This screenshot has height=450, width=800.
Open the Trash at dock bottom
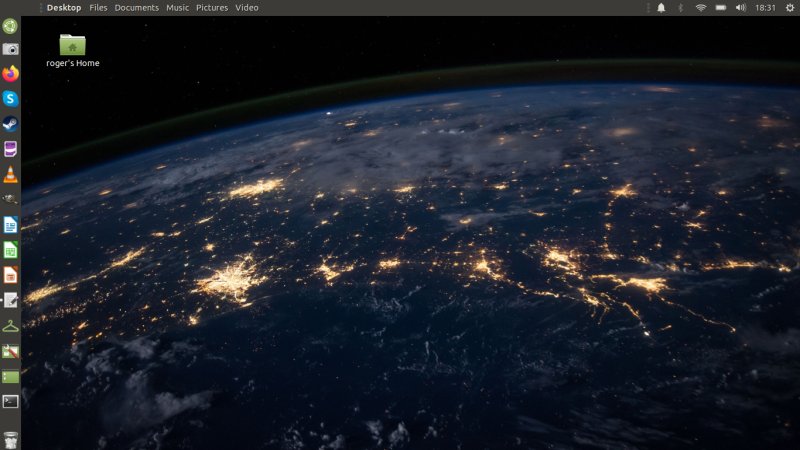pyautogui.click(x=10, y=439)
